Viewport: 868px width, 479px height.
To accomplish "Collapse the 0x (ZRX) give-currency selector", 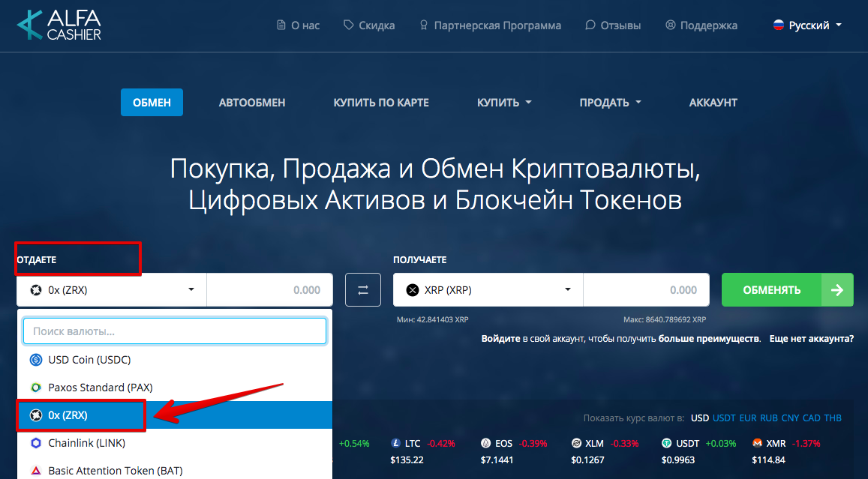I will point(112,290).
